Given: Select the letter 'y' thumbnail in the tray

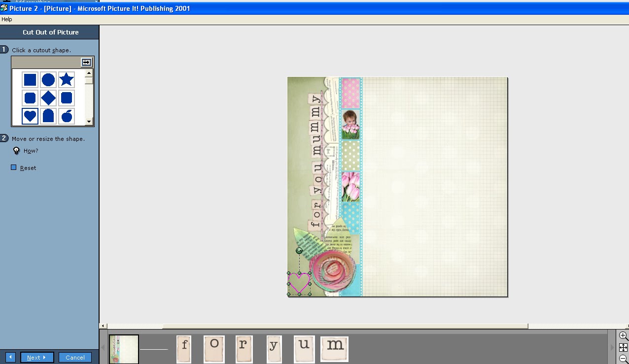Looking at the screenshot, I should [x=274, y=349].
